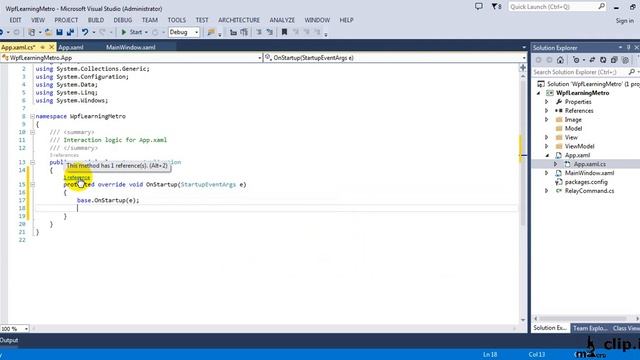Start debugging with the green Start button
Viewport: 640px width, 360px height.
(x=131, y=32)
